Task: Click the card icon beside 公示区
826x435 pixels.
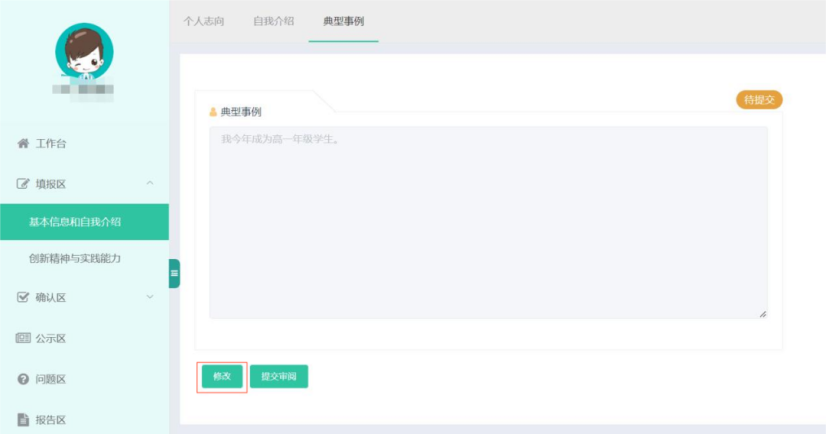Action: click(x=23, y=338)
